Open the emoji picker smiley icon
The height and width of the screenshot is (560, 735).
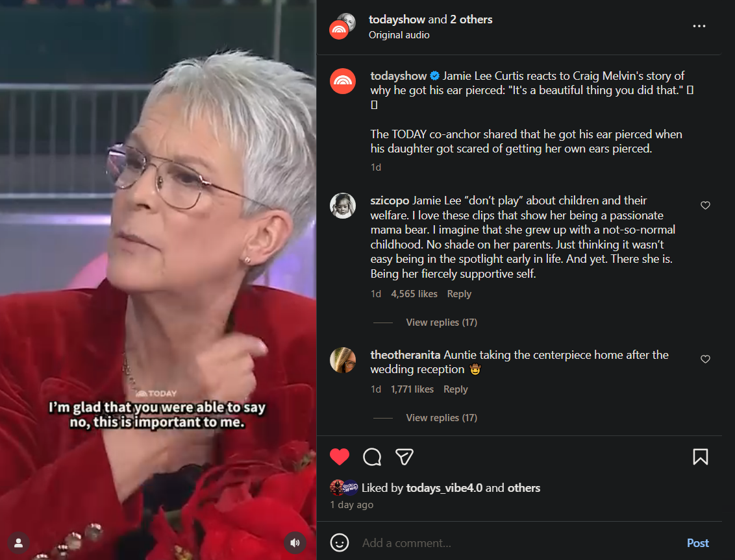pos(340,542)
